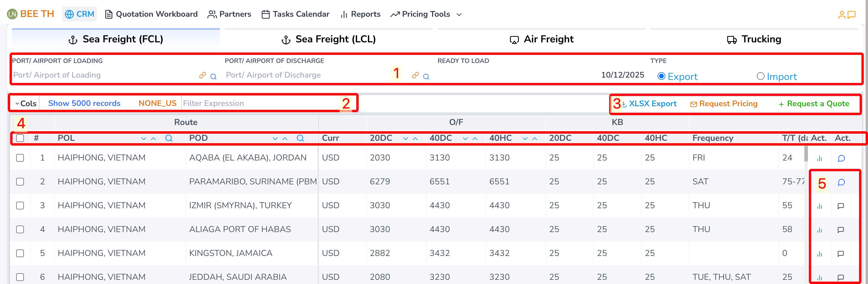This screenshot has height=284, width=868.
Task: Open chart icon for Aqaba, Jordan row
Action: point(820,158)
